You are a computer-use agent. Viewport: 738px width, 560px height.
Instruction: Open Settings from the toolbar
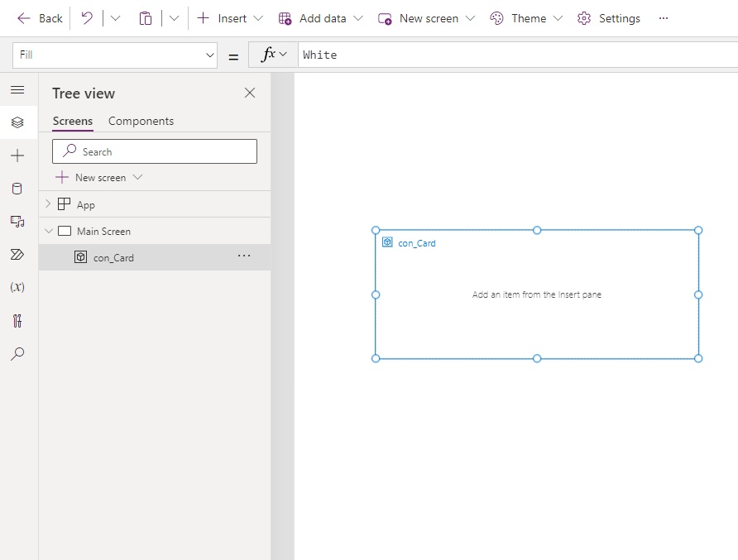pos(609,18)
